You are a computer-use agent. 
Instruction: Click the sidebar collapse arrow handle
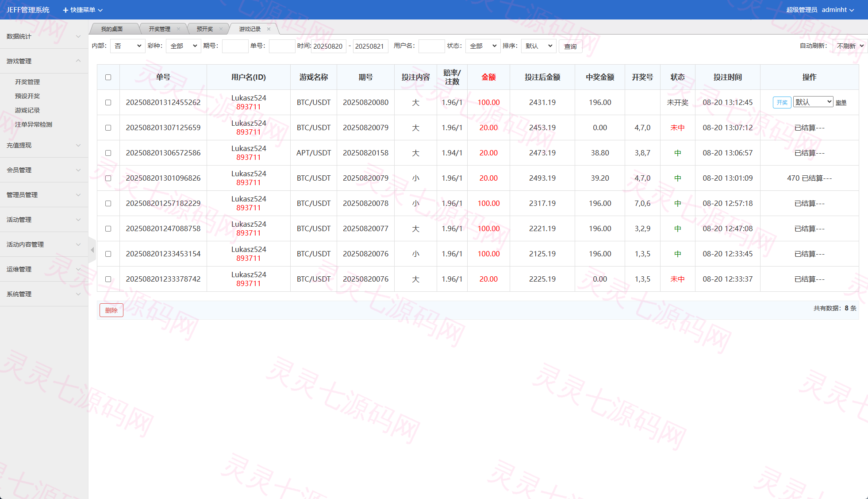[x=92, y=250]
